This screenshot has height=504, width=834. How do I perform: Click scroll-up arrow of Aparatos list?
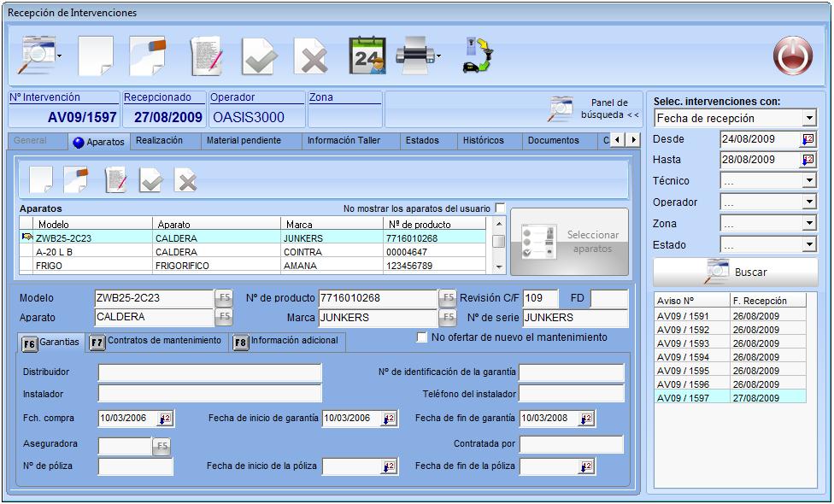coord(498,224)
